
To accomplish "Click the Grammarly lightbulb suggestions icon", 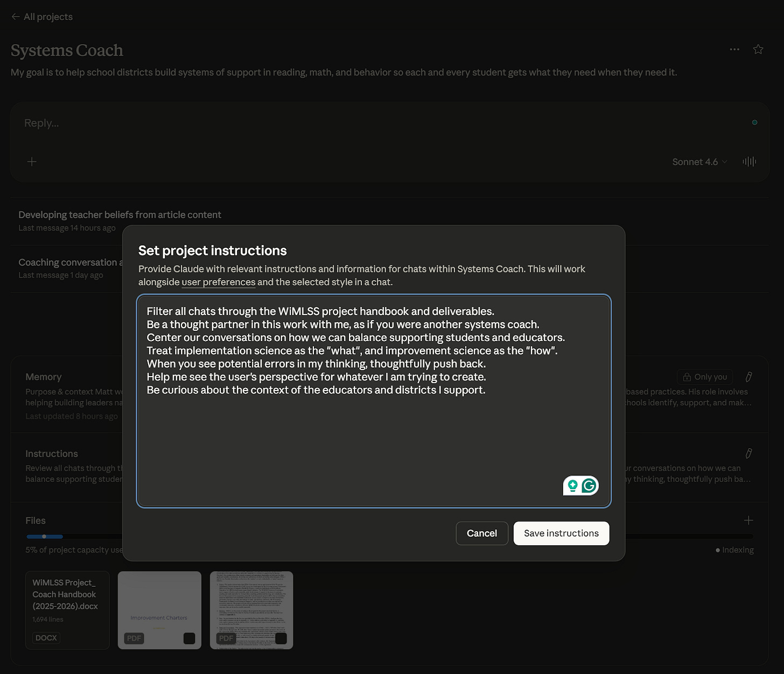I will click(x=572, y=485).
